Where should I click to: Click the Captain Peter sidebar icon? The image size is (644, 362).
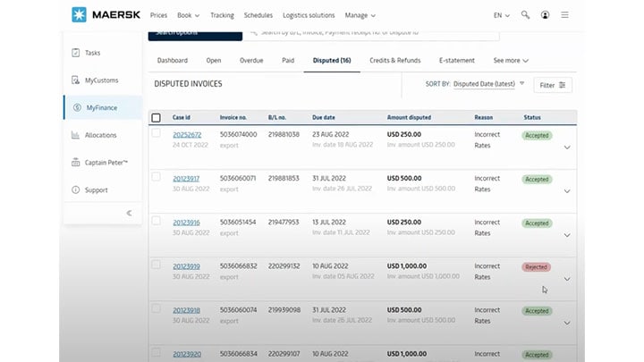tap(75, 163)
